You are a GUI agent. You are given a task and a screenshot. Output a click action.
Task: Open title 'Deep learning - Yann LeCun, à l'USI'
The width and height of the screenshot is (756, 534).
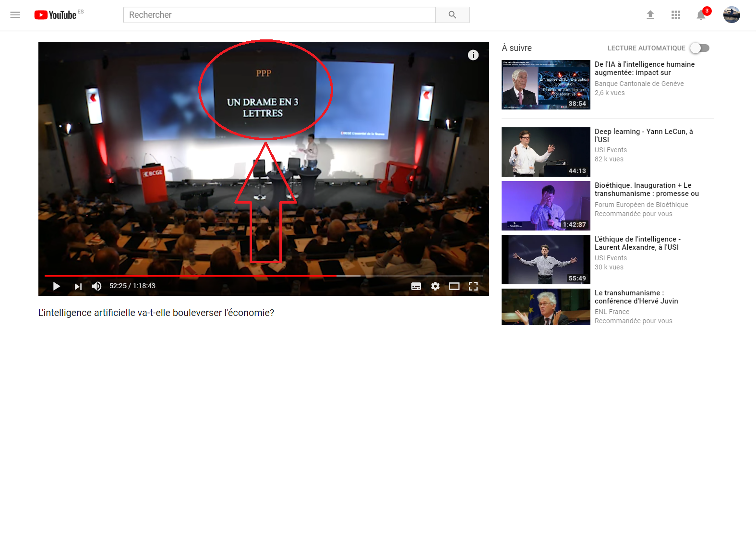(x=644, y=135)
